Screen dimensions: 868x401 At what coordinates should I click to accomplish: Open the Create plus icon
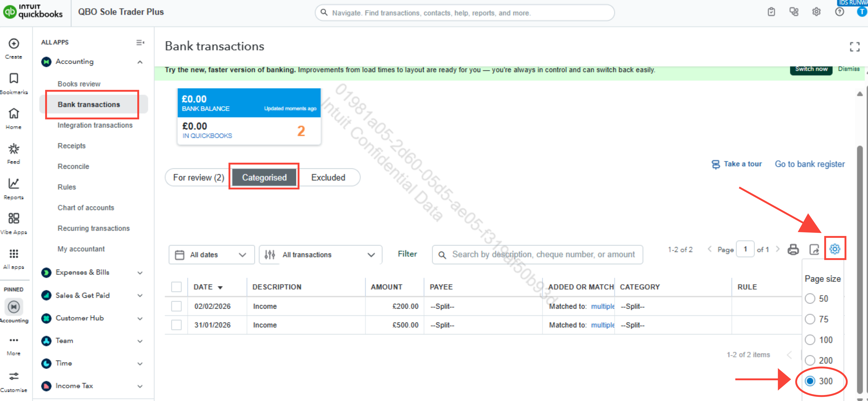[14, 44]
